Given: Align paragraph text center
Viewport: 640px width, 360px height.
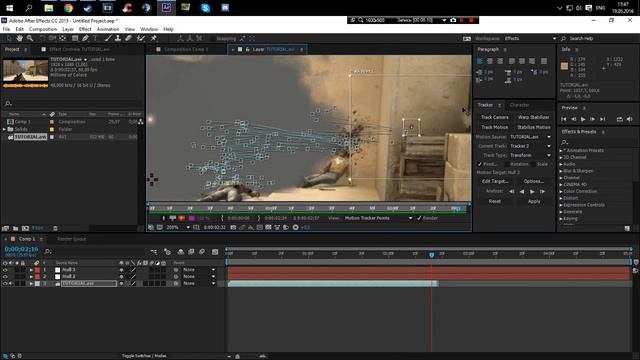Looking at the screenshot, I should click(490, 61).
